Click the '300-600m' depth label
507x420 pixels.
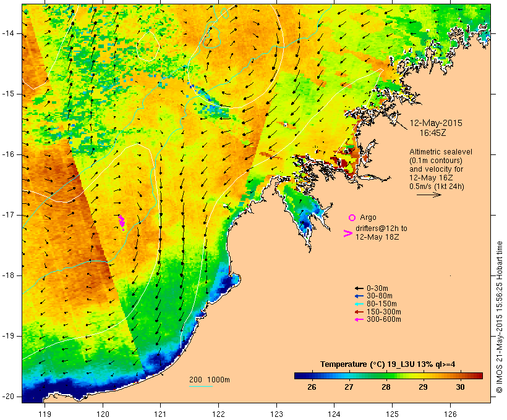(x=384, y=319)
